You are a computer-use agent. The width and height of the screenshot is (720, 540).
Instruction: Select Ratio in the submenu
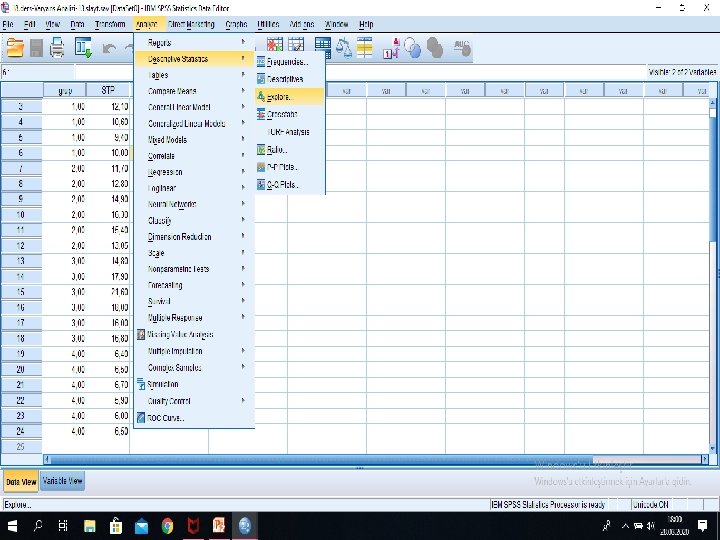(290, 150)
